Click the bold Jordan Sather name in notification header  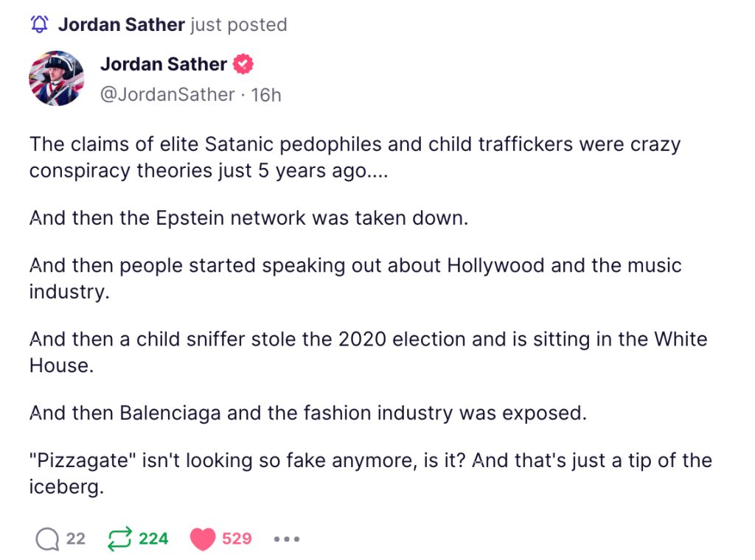pyautogui.click(x=121, y=24)
